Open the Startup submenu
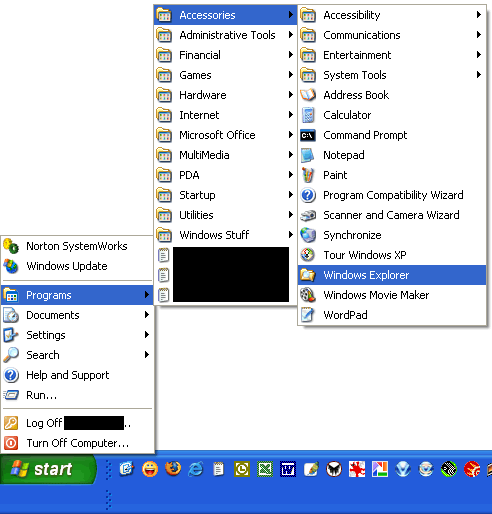The width and height of the screenshot is (492, 514). (225, 195)
